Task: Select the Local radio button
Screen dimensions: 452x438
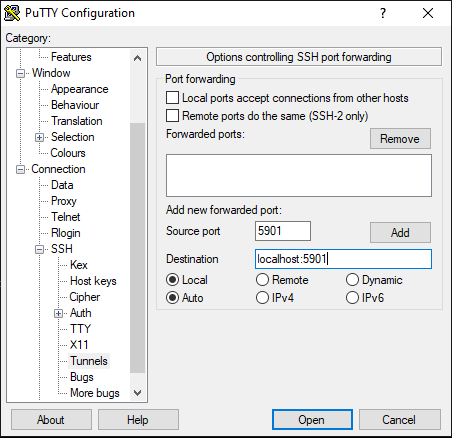Action: (x=172, y=280)
